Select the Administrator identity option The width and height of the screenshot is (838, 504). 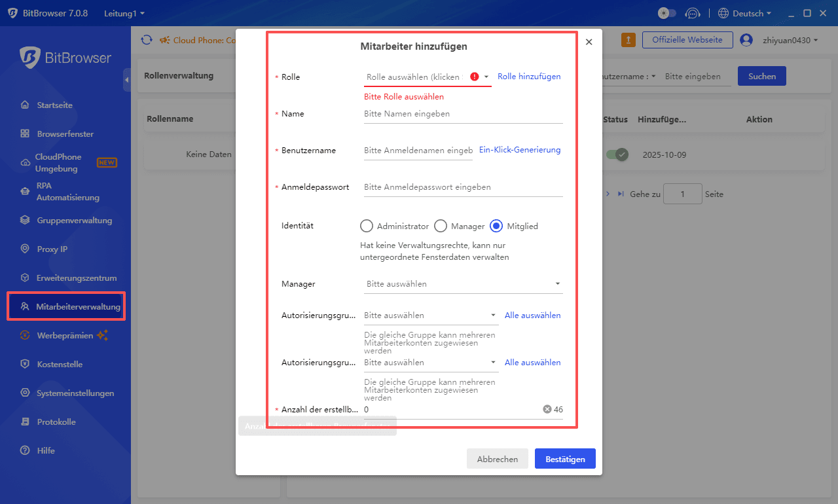367,226
